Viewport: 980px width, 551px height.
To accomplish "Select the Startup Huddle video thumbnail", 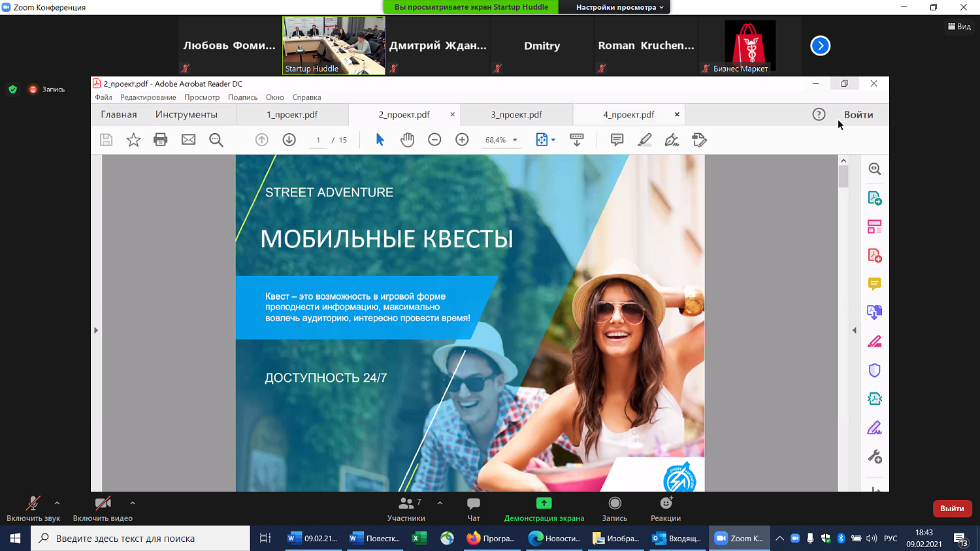I will [334, 46].
